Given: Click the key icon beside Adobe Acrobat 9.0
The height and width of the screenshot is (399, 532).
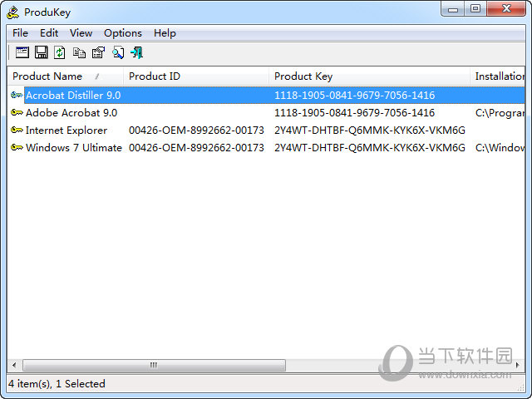Looking at the screenshot, I should point(17,112).
